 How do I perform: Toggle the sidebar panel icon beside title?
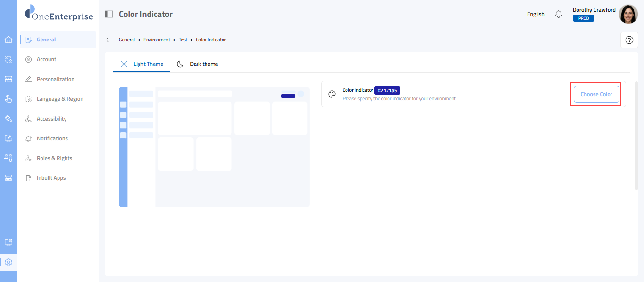(x=109, y=14)
